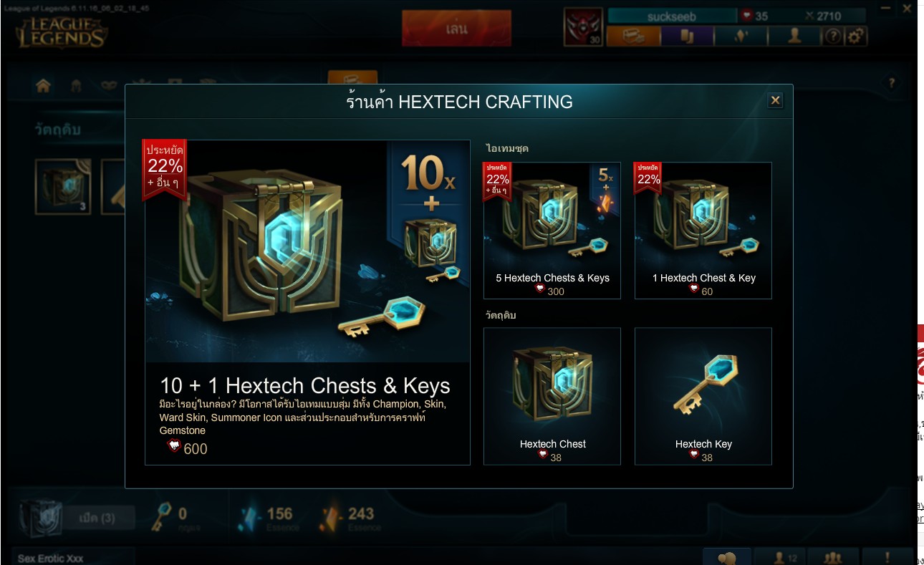Open the orange treasure chest store icon
The height and width of the screenshot is (565, 924).
(x=633, y=36)
